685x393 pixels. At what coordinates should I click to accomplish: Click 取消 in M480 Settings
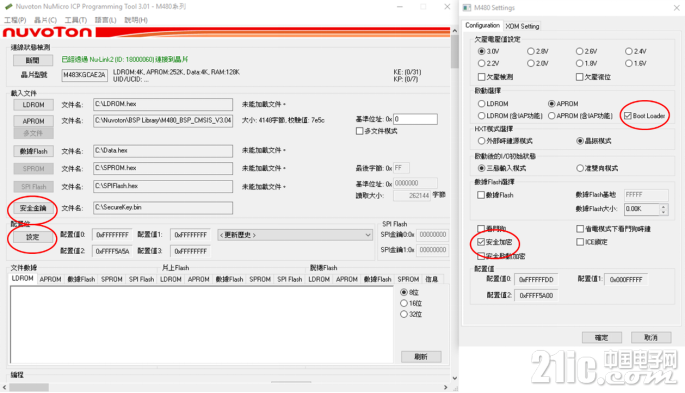pyautogui.click(x=651, y=337)
